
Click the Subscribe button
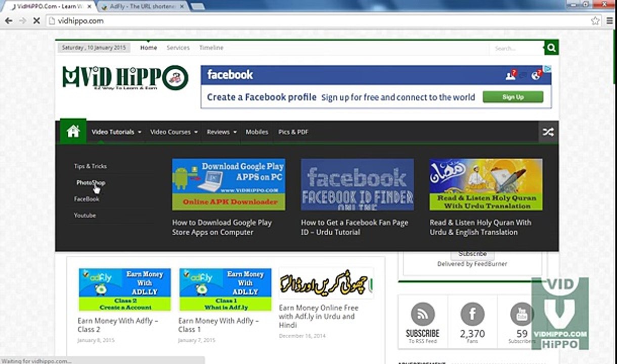(x=472, y=254)
